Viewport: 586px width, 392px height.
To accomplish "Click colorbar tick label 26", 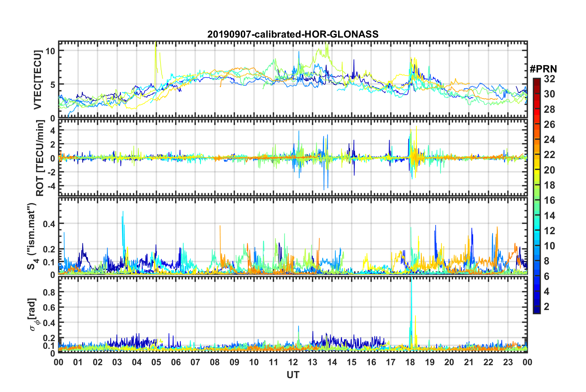I will (549, 125).
